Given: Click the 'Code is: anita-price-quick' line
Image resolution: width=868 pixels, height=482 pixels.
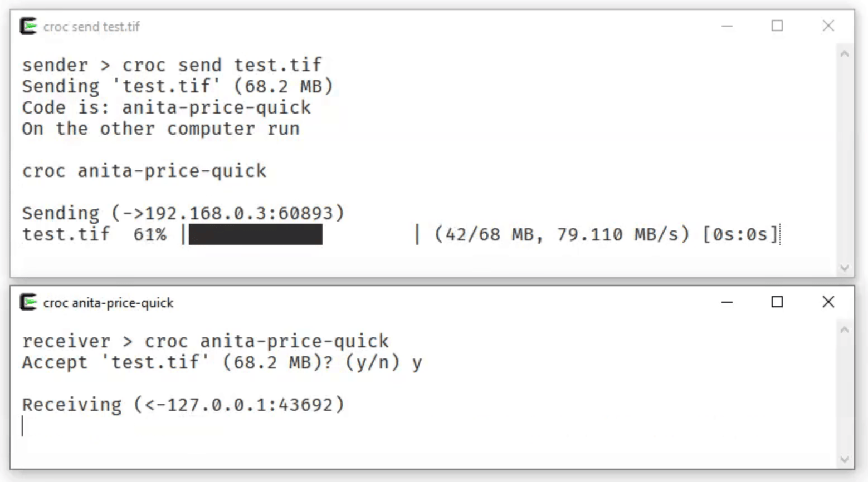Looking at the screenshot, I should click(x=166, y=107).
